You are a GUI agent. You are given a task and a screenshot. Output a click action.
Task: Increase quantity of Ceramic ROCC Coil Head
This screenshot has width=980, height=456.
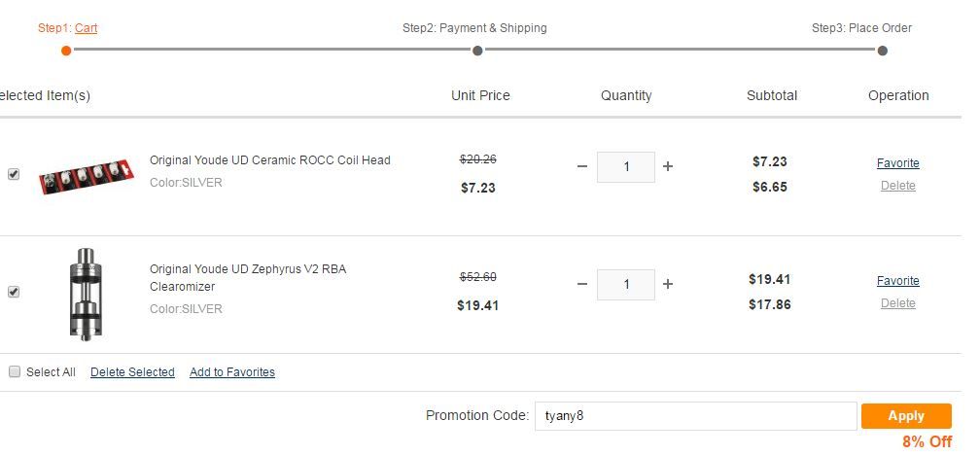668,166
